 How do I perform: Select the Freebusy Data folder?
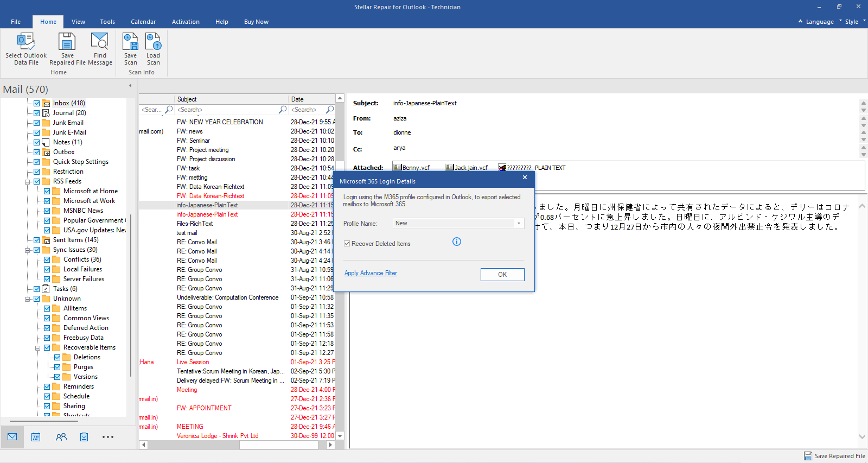83,338
